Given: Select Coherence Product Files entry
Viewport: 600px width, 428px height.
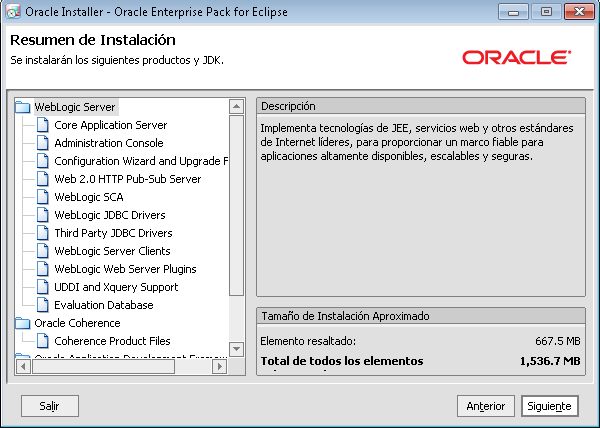Looking at the screenshot, I should pos(112,341).
